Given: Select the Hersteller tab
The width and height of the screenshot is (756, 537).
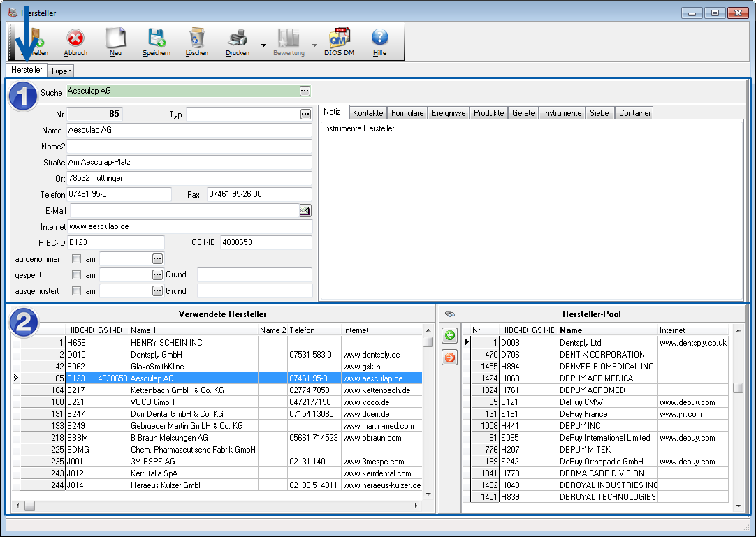Looking at the screenshot, I should (27, 70).
